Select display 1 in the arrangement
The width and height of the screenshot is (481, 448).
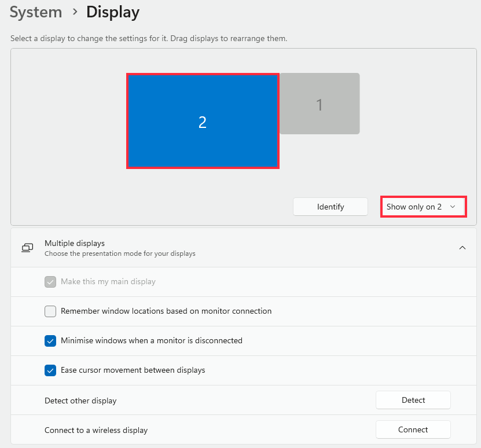tap(320, 104)
